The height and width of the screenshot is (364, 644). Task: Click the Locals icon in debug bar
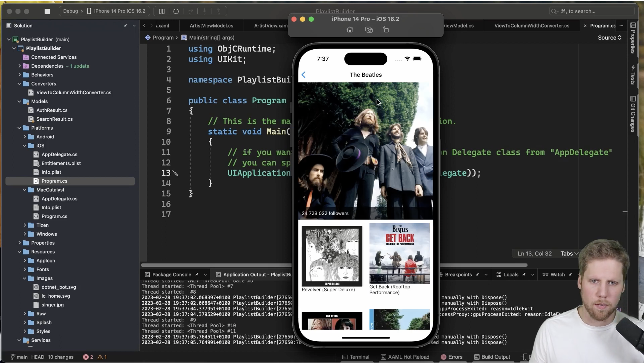tap(499, 275)
